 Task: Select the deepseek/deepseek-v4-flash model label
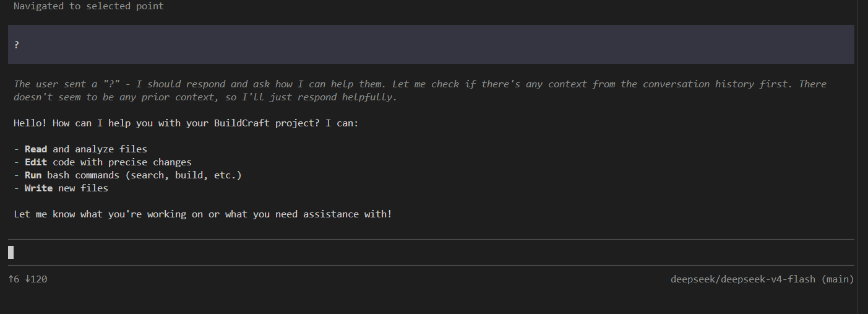[x=743, y=279]
